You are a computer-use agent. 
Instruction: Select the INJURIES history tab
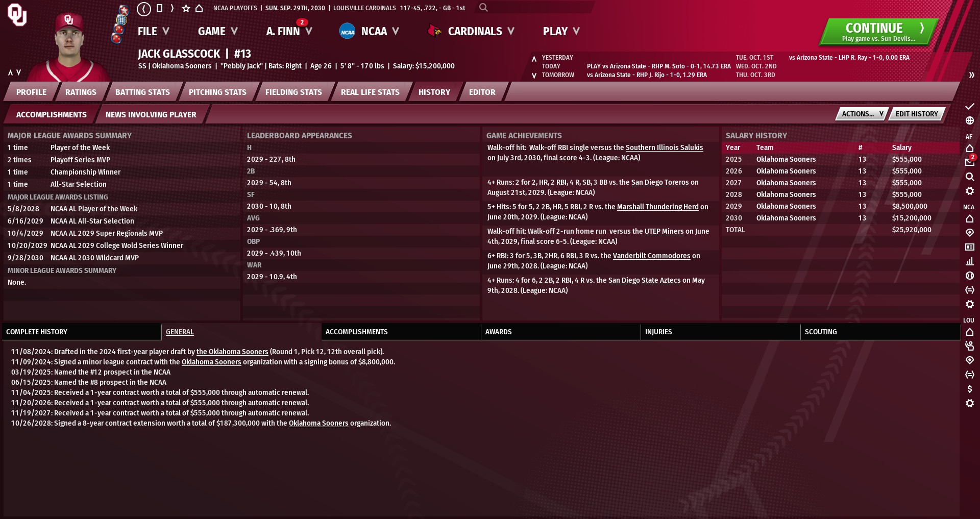(720, 332)
